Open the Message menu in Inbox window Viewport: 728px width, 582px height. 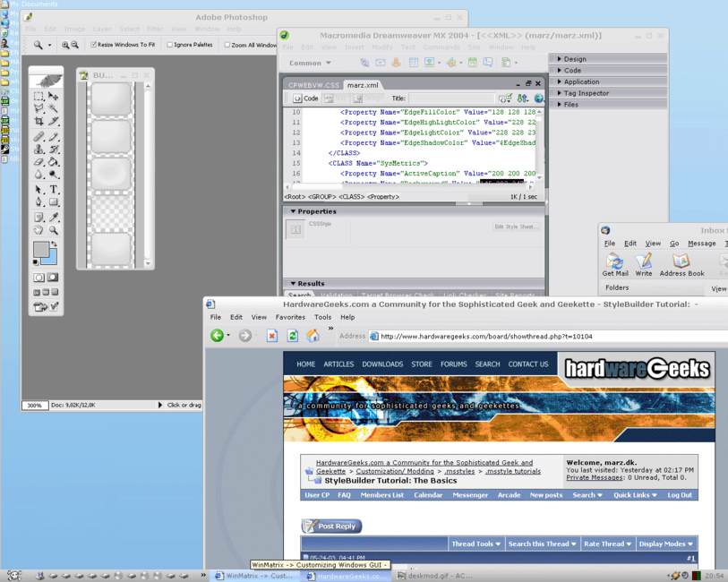click(x=701, y=244)
